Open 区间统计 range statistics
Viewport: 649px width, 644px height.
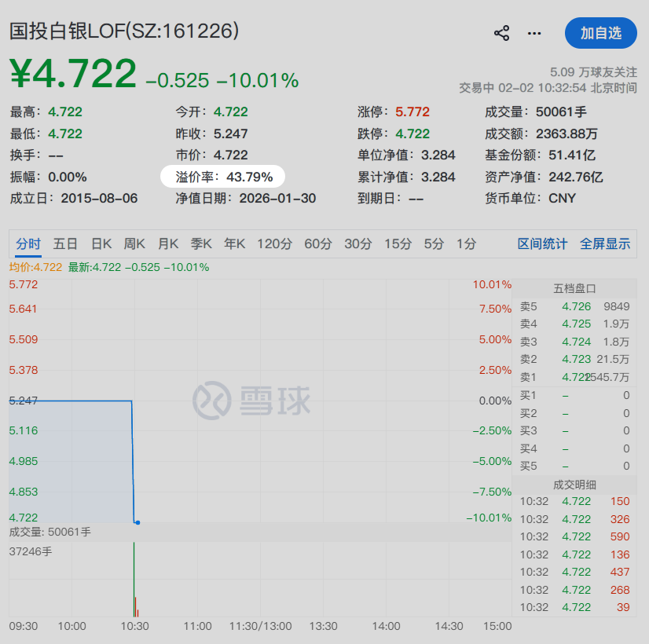click(542, 243)
